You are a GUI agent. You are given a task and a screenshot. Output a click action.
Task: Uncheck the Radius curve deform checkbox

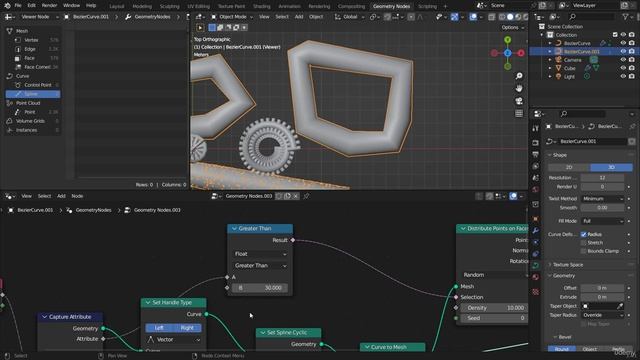coord(583,234)
